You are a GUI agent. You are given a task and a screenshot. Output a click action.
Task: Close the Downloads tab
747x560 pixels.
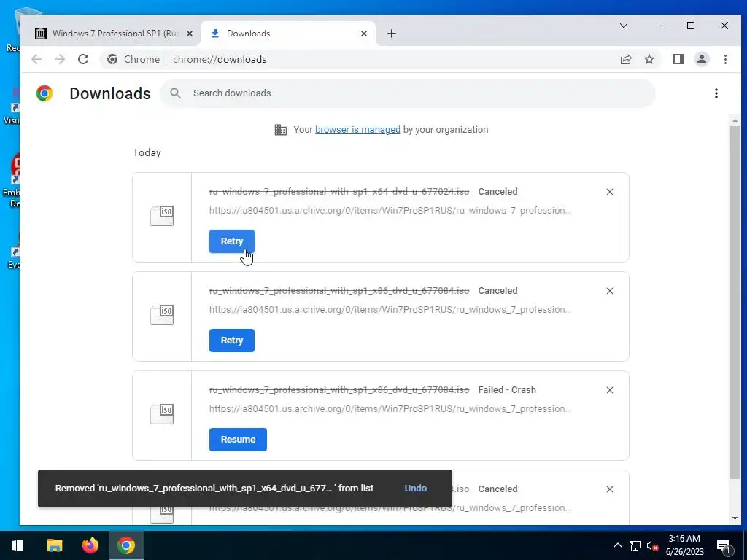point(364,34)
